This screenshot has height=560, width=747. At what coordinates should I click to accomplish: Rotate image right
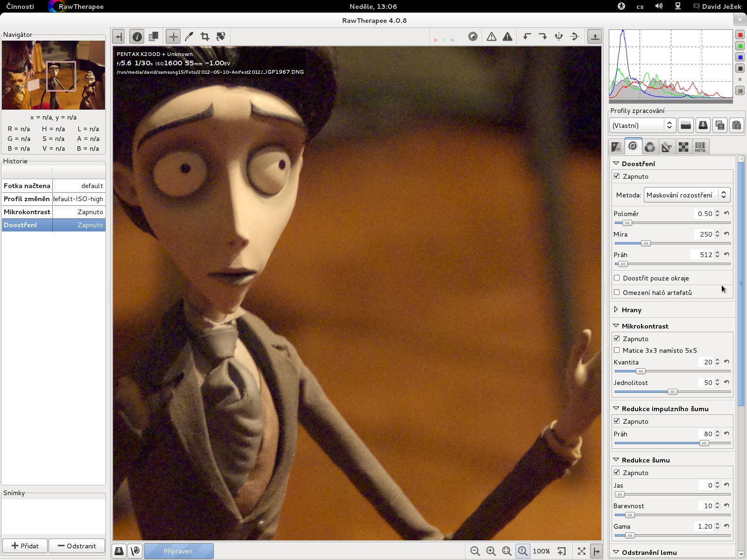pyautogui.click(x=543, y=36)
